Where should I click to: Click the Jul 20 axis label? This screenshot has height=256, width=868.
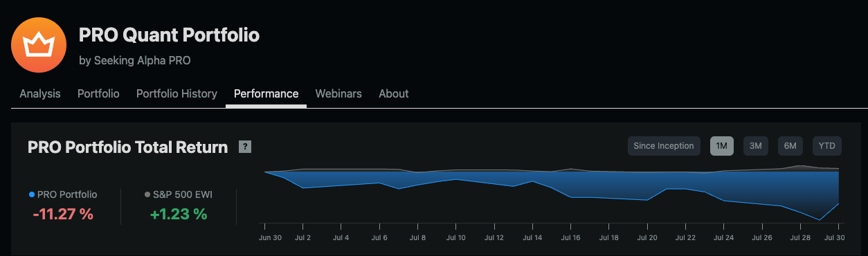point(647,237)
